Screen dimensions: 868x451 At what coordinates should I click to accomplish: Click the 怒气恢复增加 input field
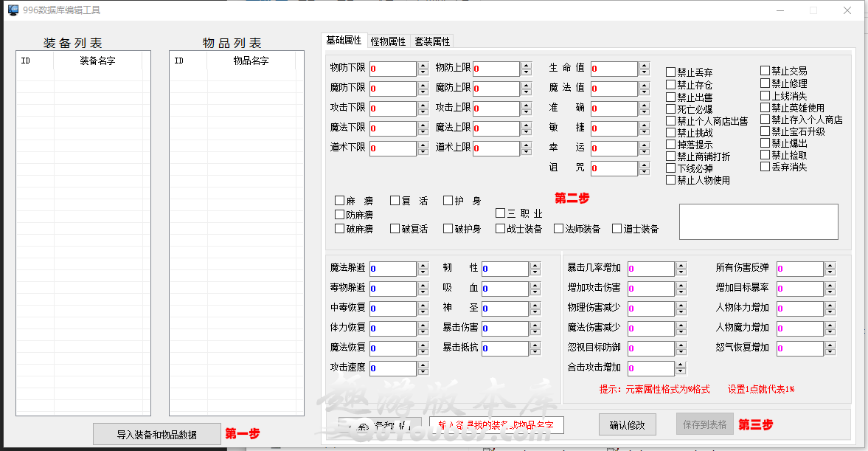click(800, 348)
